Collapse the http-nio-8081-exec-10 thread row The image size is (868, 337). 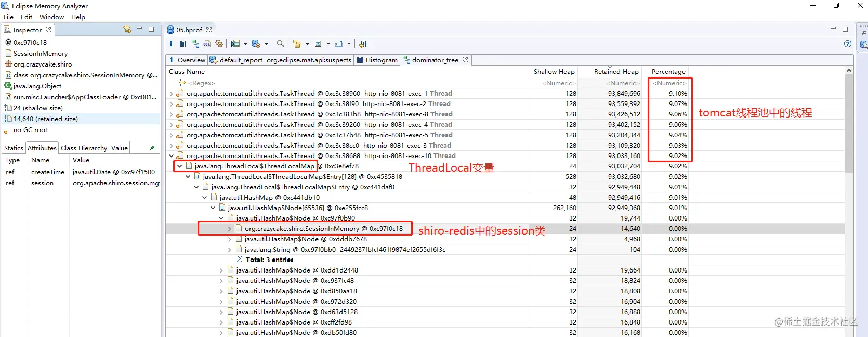click(172, 156)
